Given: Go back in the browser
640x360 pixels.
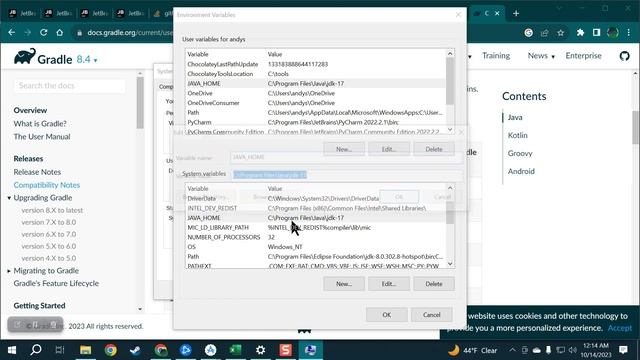Looking at the screenshot, I should pyautogui.click(x=11, y=33).
